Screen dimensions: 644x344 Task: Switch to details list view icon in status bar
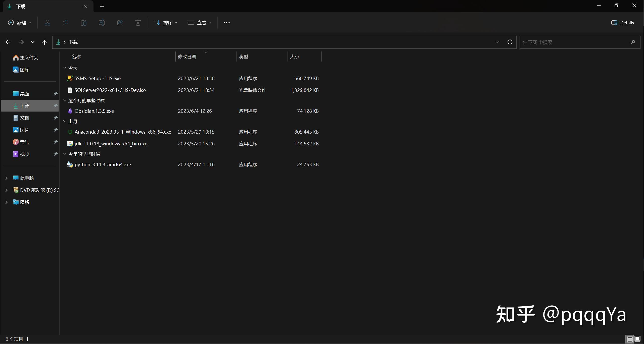click(630, 339)
